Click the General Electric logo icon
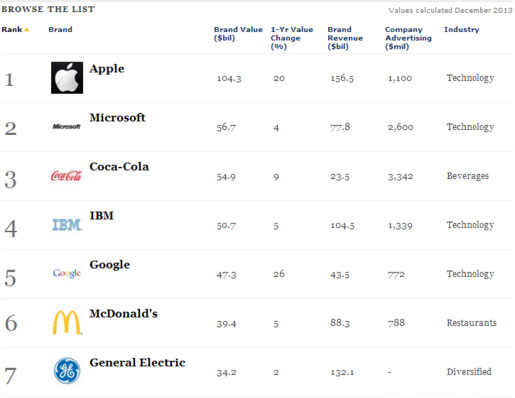515x398 pixels. point(67,371)
